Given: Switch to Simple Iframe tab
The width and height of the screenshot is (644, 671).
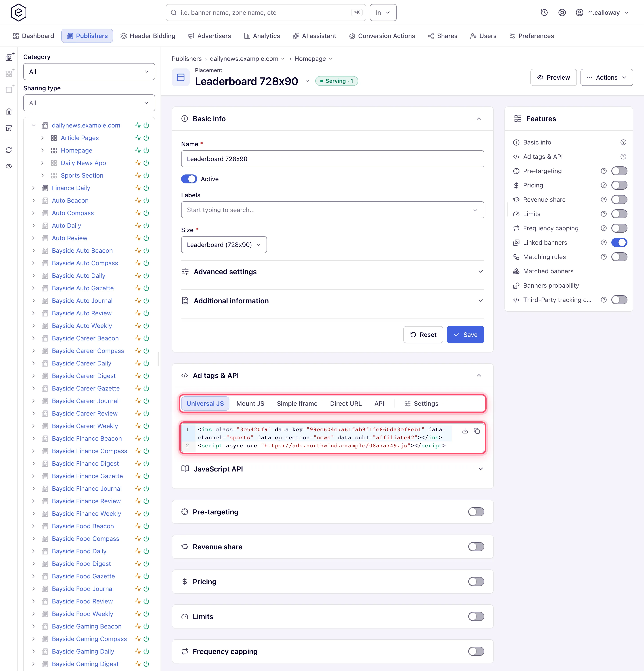Looking at the screenshot, I should [x=297, y=404].
